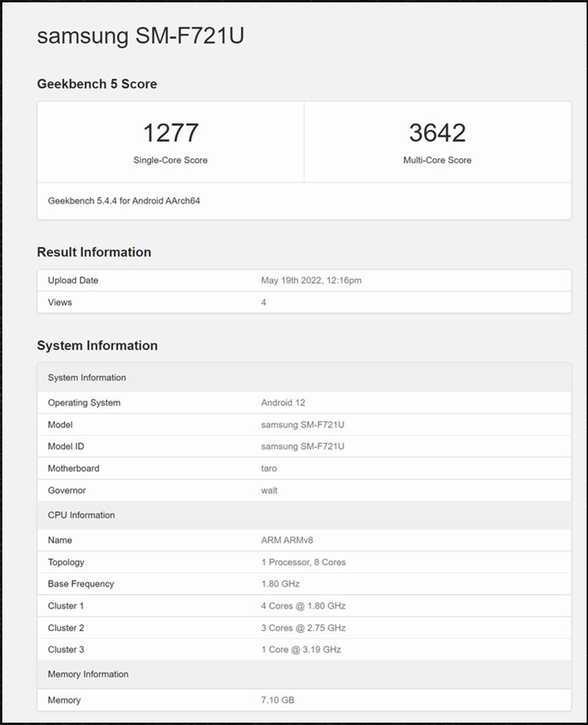Image resolution: width=588 pixels, height=725 pixels.
Task: Select '1 Core @ 3.19 GHz' value
Action: point(301,649)
